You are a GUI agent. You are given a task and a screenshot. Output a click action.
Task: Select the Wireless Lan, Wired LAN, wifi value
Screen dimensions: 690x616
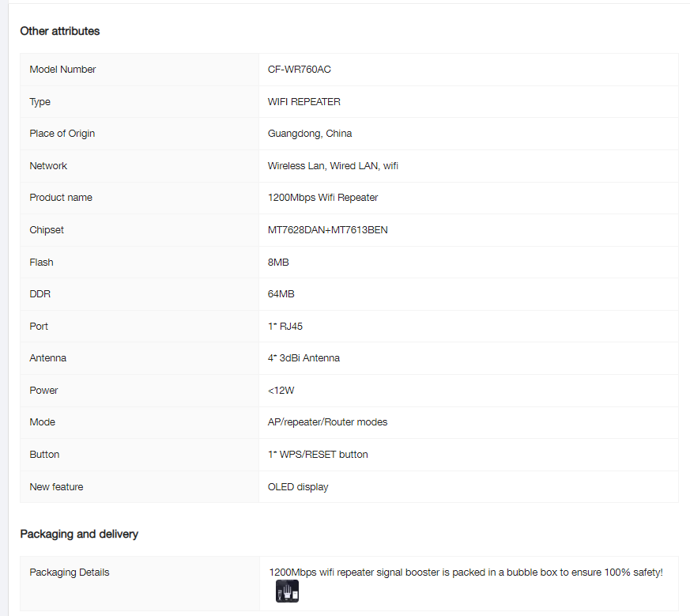click(333, 166)
